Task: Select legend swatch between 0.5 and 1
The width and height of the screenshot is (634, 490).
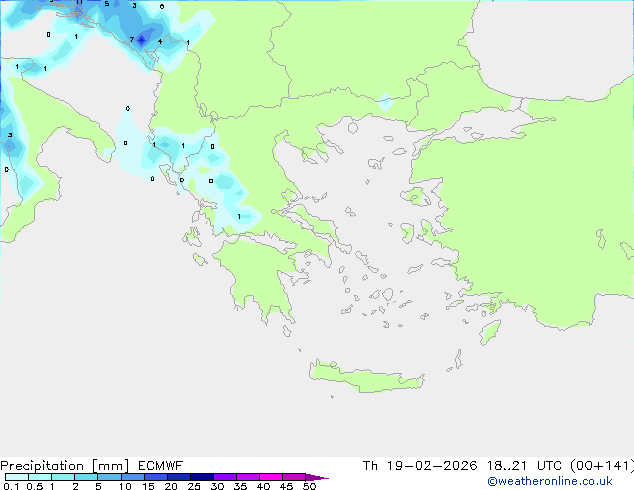Action: pyautogui.click(x=40, y=477)
